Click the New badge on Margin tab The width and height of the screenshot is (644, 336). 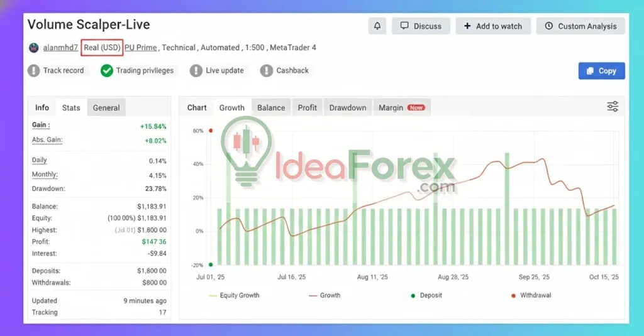click(x=416, y=107)
